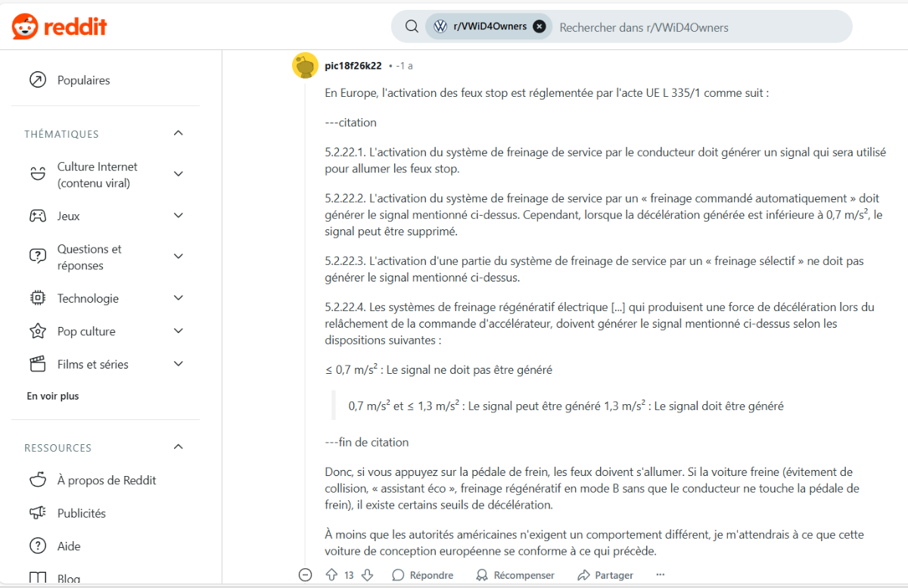Open the Reddit home logo

click(x=60, y=27)
